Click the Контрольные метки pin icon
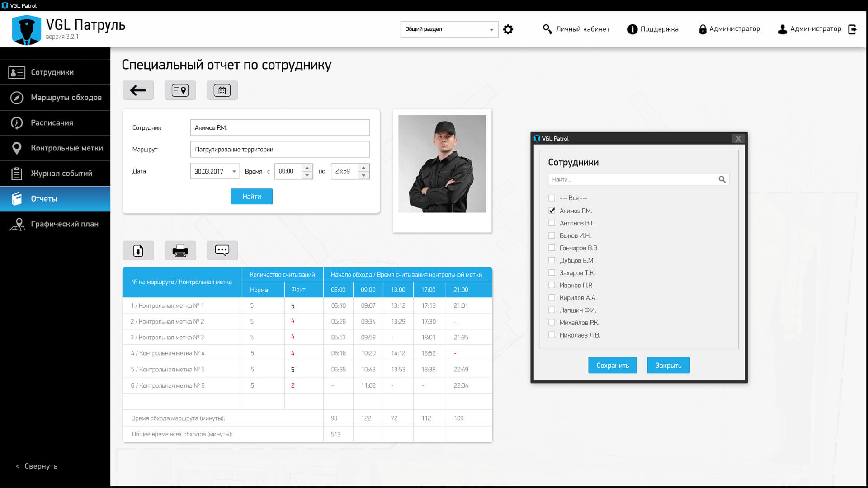Viewport: 868px width, 488px height. click(17, 148)
